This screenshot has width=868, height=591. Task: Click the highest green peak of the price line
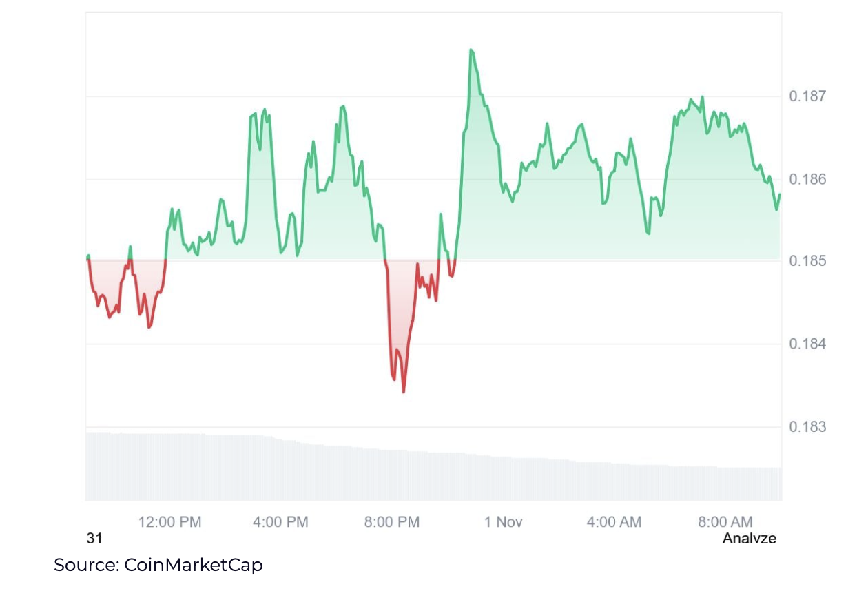(471, 50)
